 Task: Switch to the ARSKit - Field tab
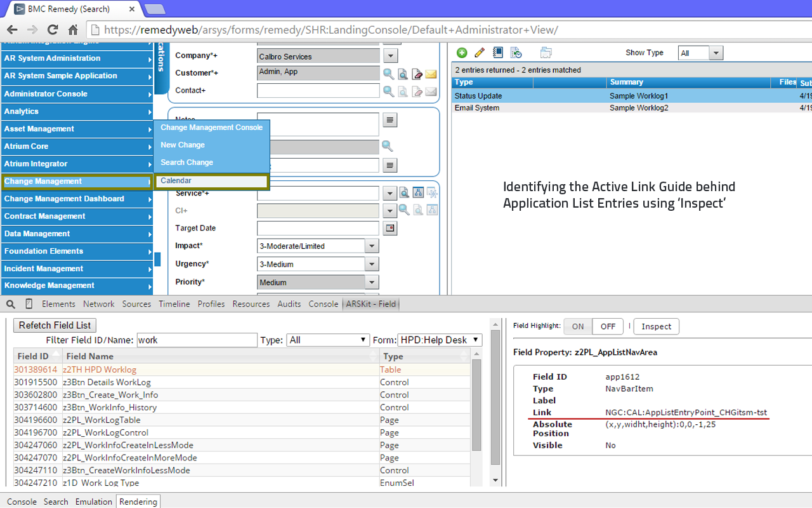[x=371, y=304]
